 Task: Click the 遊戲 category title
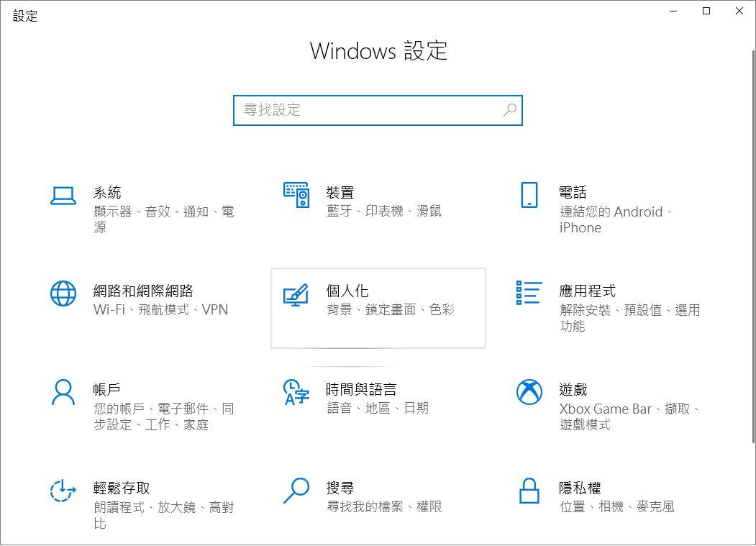573,389
